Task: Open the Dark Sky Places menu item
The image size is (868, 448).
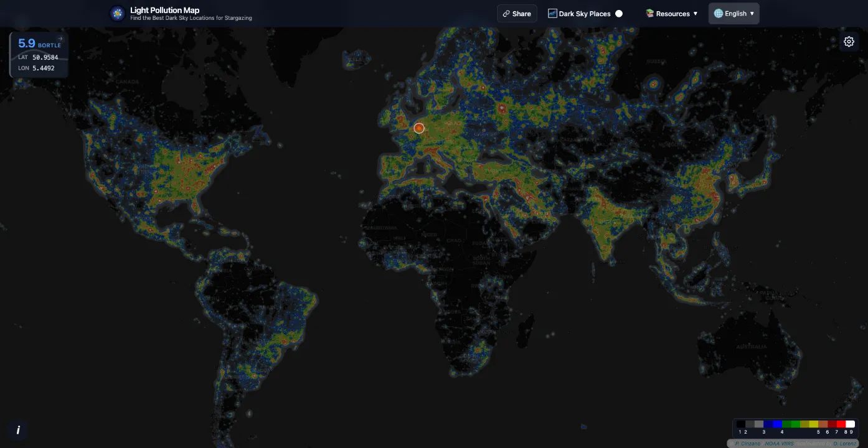Action: (x=585, y=13)
